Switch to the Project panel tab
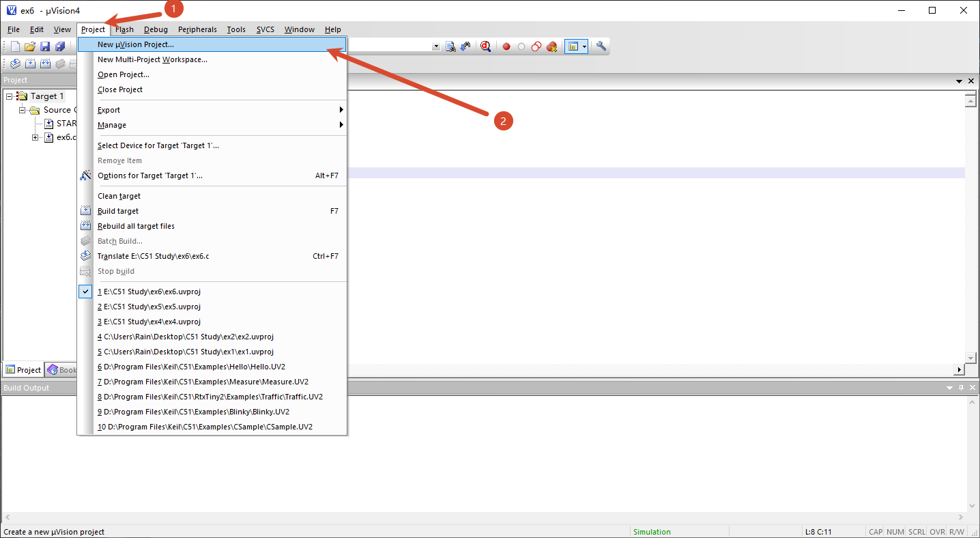 coord(23,370)
